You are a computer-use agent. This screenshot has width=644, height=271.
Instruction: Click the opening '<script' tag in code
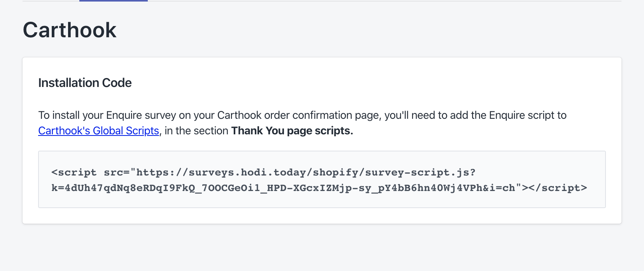74,172
